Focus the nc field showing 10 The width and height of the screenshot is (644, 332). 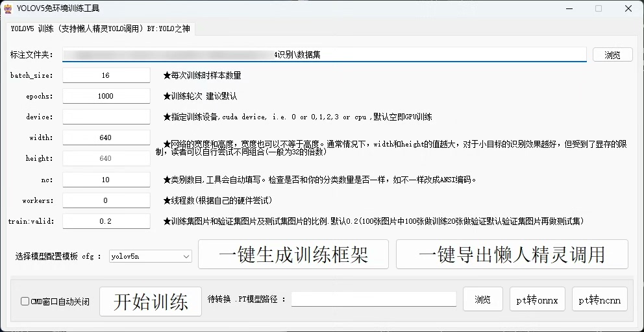pos(106,180)
